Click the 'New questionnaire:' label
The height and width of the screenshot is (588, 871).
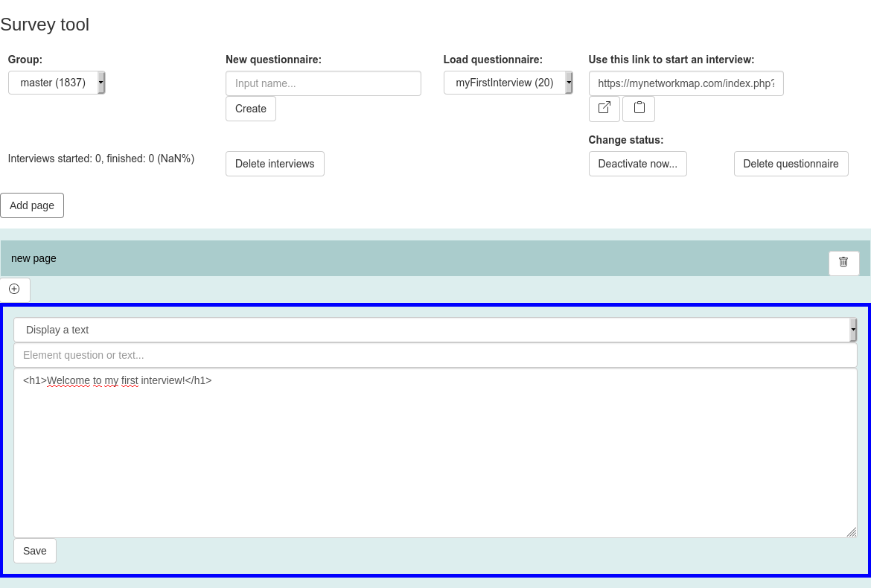[x=273, y=60]
